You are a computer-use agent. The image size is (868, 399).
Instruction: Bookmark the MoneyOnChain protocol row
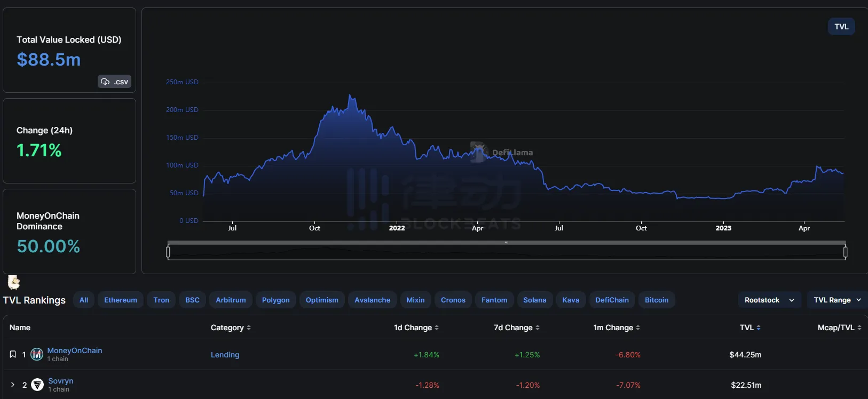(x=13, y=354)
